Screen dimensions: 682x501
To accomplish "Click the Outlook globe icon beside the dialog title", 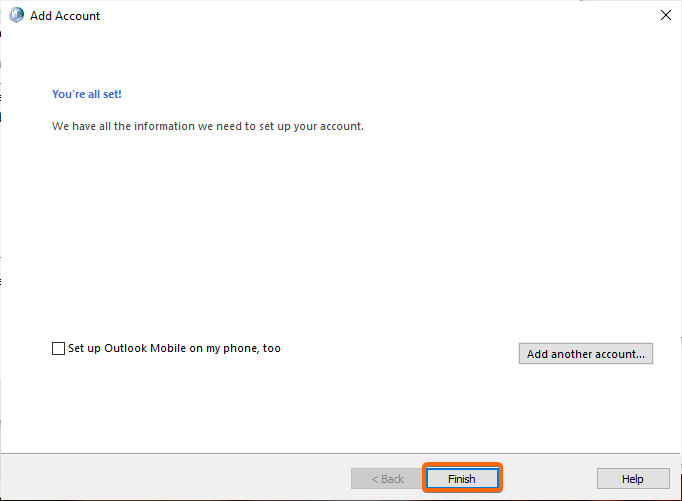I will click(17, 15).
